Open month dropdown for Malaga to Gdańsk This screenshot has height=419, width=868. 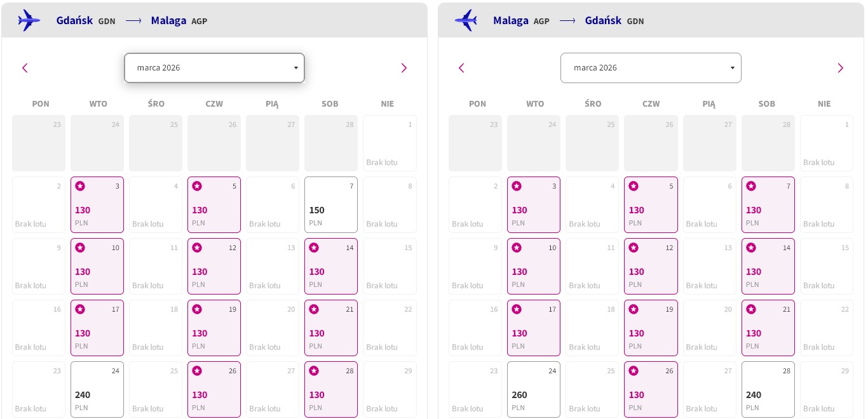pyautogui.click(x=651, y=68)
